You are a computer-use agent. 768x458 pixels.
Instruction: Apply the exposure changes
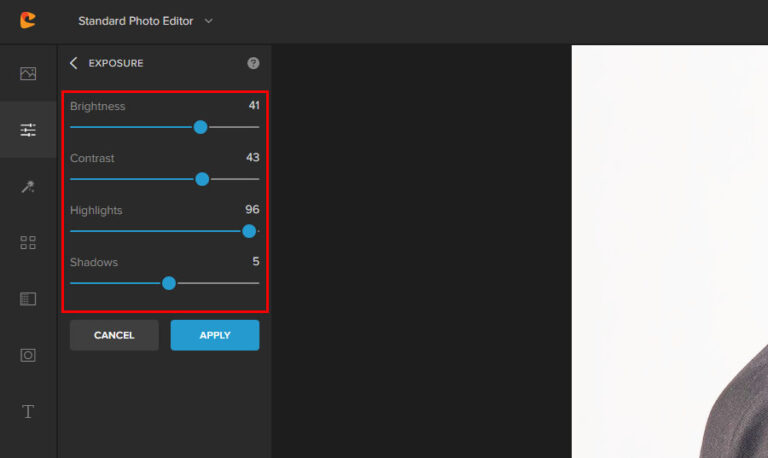(215, 335)
